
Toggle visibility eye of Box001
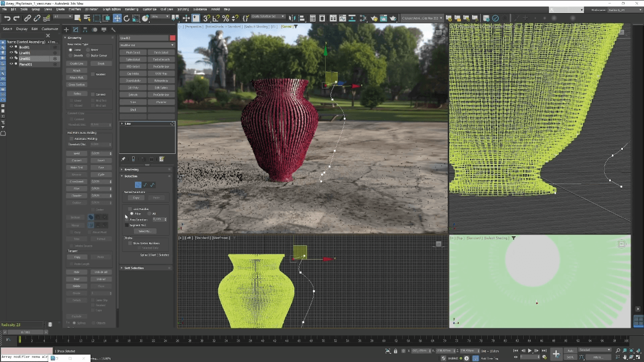[11, 47]
